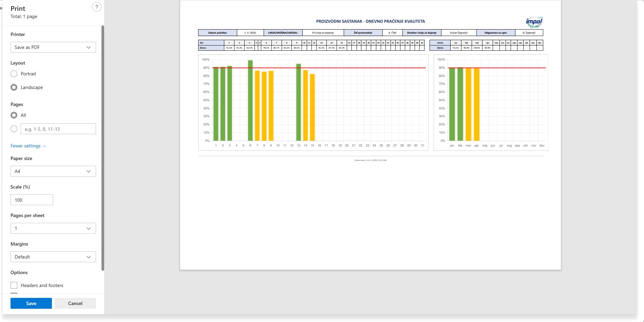This screenshot has height=322, width=644.
Task: Click the page range input field
Action: pos(58,129)
